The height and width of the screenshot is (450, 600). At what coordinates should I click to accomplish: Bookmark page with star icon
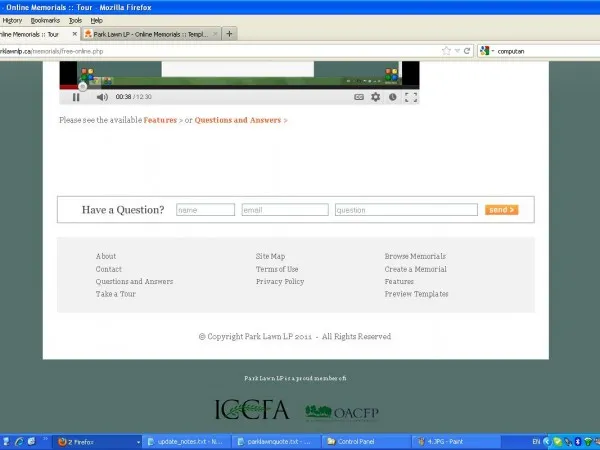click(446, 50)
